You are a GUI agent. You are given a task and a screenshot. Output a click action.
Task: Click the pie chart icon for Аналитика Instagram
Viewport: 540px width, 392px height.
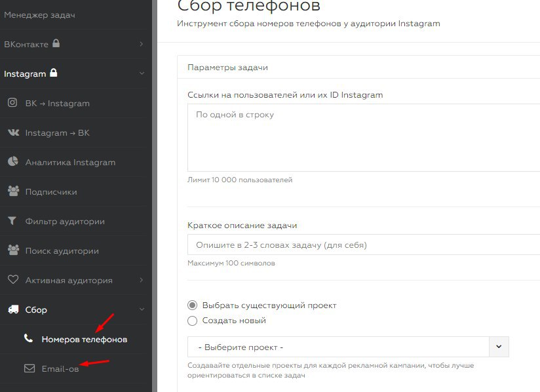coord(13,161)
